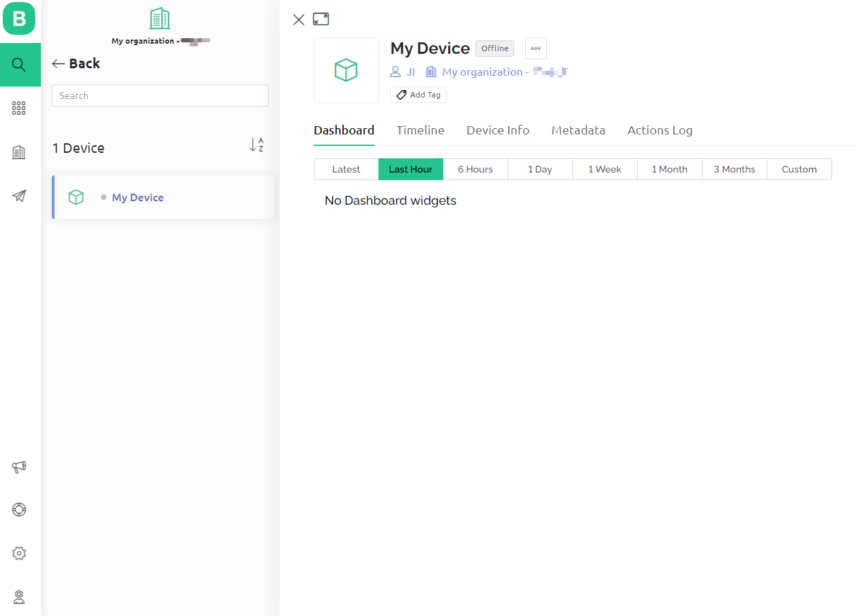This screenshot has width=856, height=616.
Task: Select My Device in device list
Action: 164,197
